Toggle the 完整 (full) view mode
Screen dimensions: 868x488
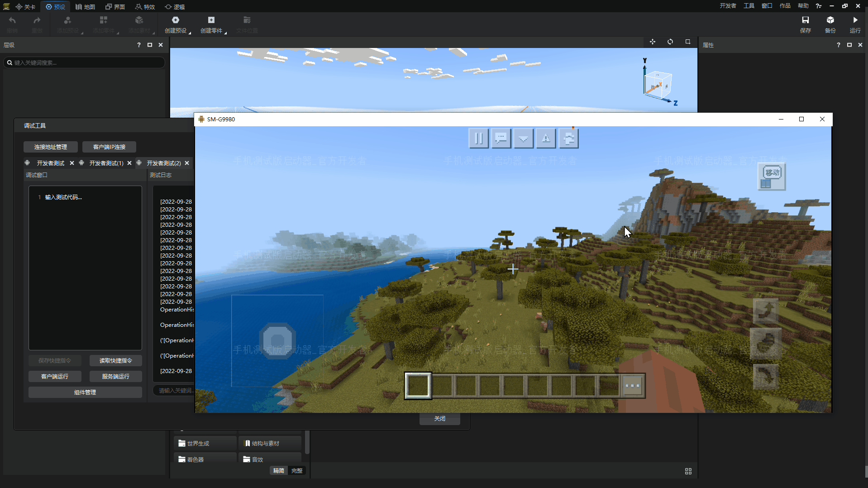(x=297, y=471)
